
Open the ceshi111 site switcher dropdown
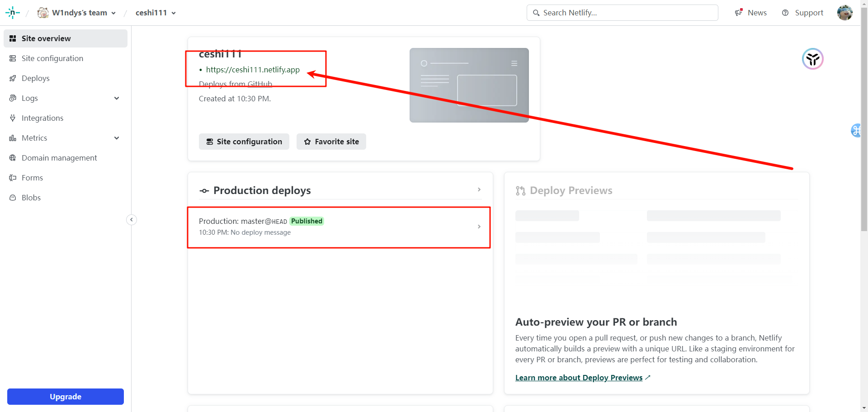(156, 13)
